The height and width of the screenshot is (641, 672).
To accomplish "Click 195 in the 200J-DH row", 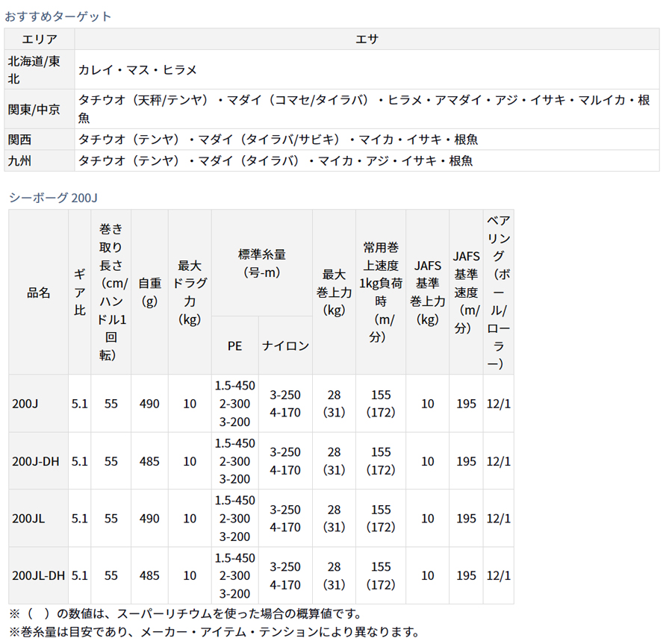I will (466, 461).
